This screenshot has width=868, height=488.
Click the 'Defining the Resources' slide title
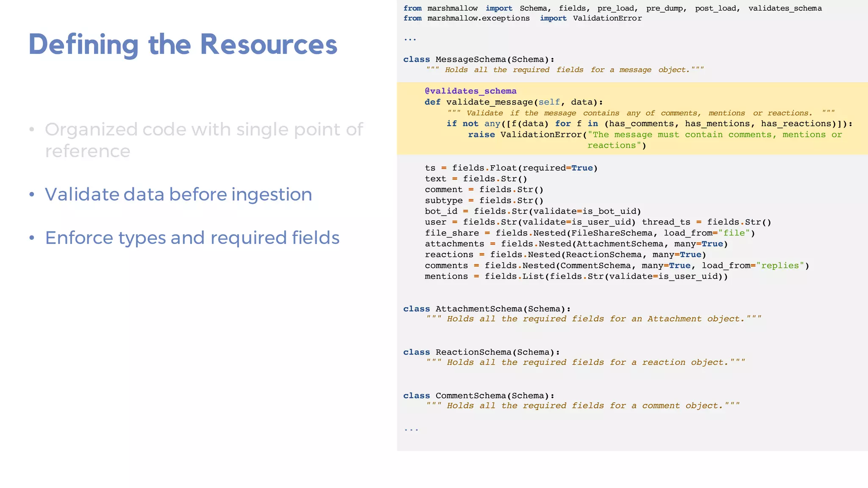point(183,44)
